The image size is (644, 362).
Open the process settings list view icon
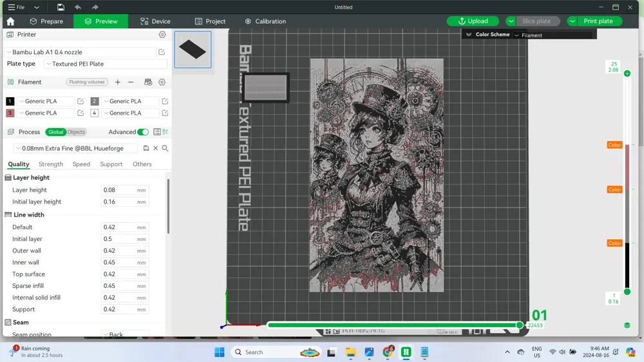coord(157,132)
